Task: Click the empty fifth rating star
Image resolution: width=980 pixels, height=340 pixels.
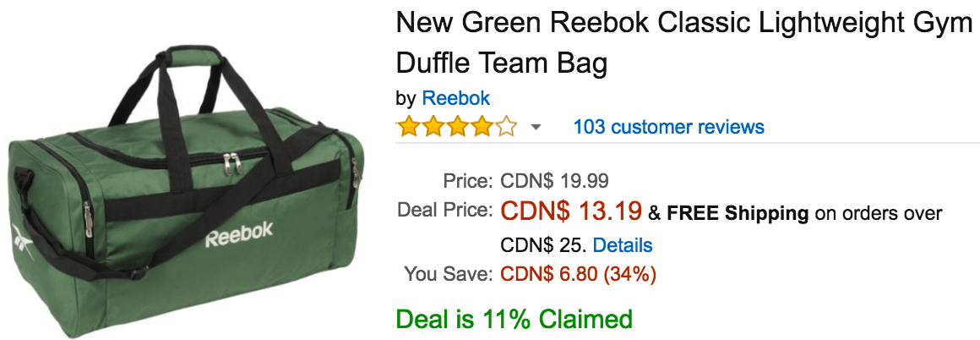Action: click(505, 127)
